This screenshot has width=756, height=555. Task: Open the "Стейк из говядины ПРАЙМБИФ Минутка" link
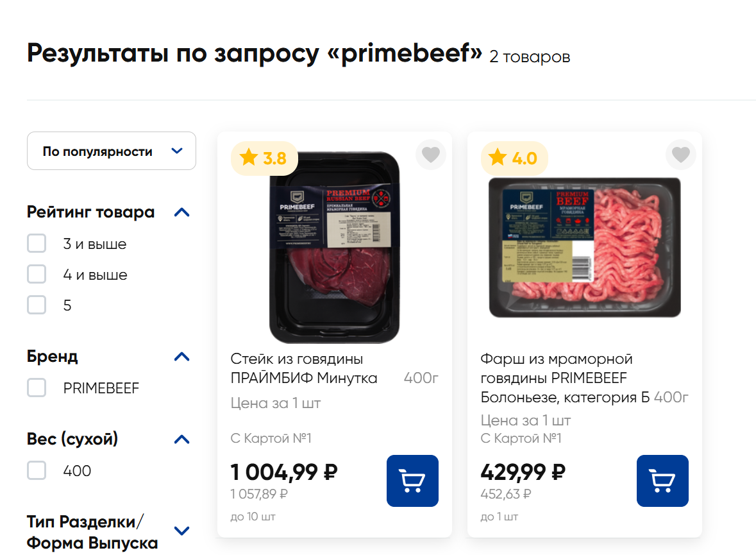point(304,368)
